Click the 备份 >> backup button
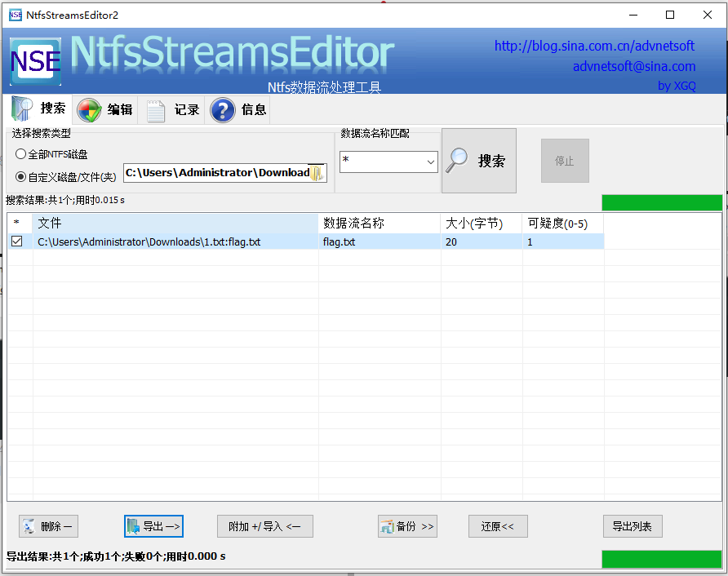Screen dimensions: 728x576 [407, 526]
